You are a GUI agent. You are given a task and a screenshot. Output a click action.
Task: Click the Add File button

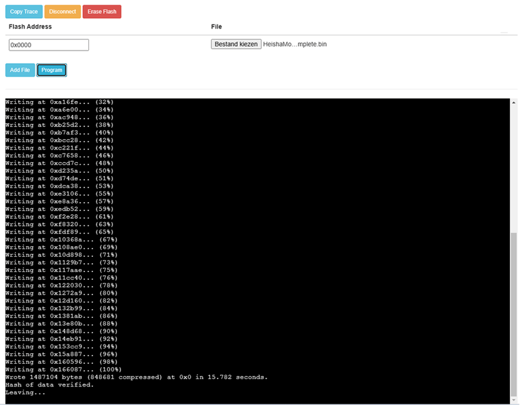click(x=20, y=70)
